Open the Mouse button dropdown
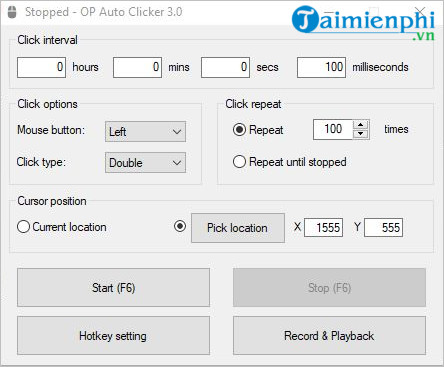Image resolution: width=444 pixels, height=367 pixels. coord(145,132)
